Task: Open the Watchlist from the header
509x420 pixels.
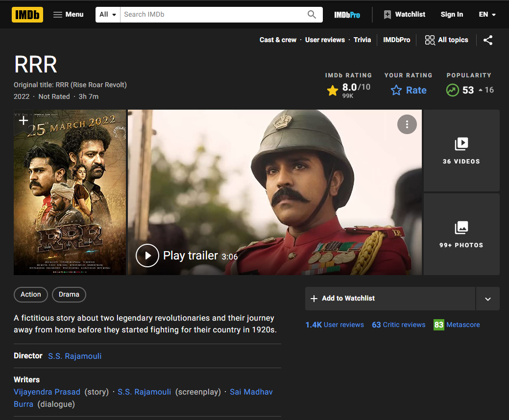Action: tap(405, 15)
